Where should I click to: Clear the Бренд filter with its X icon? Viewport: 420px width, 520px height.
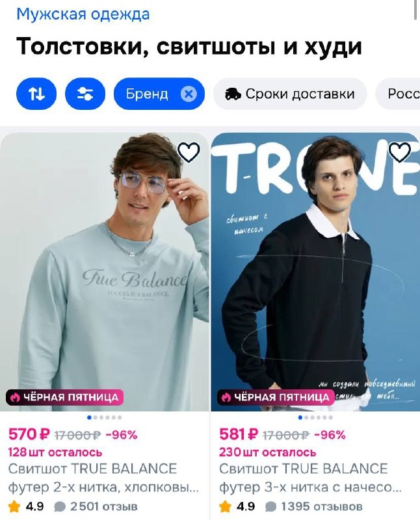click(189, 94)
